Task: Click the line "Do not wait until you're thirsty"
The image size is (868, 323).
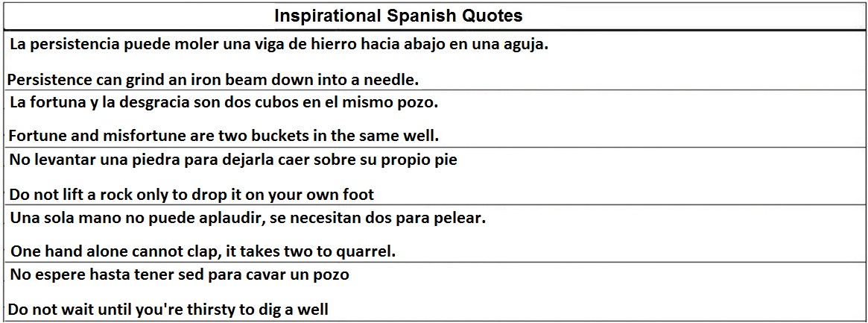Action: tap(168, 309)
